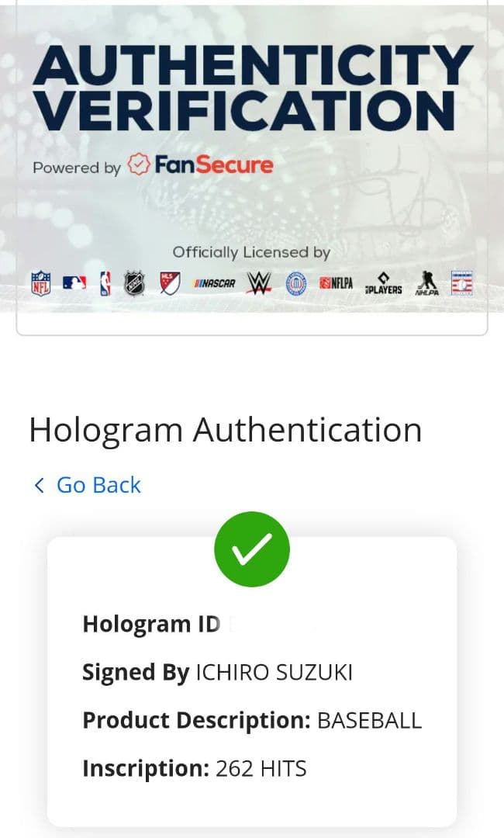504x838 pixels.
Task: Click the FanSecure brand logo
Action: point(202,164)
